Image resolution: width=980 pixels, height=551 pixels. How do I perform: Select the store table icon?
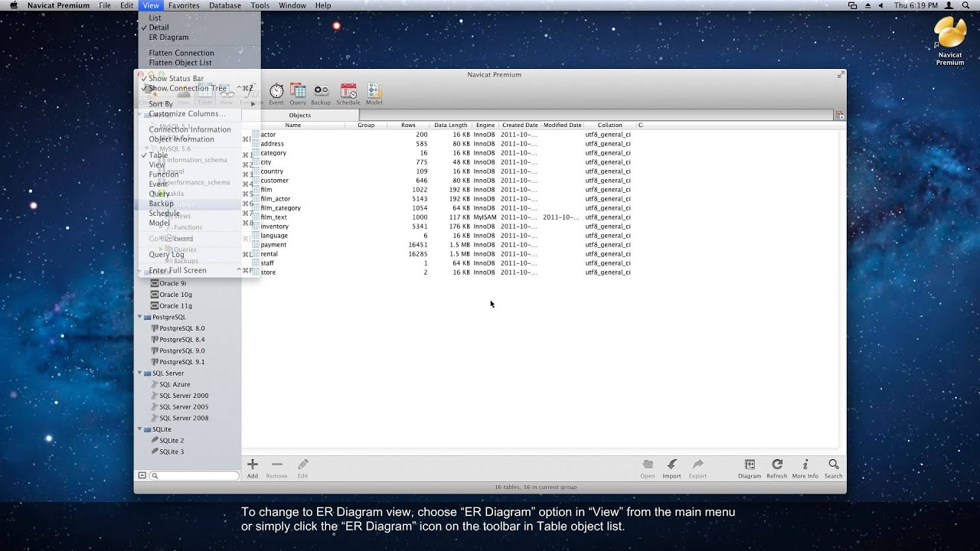coord(256,272)
